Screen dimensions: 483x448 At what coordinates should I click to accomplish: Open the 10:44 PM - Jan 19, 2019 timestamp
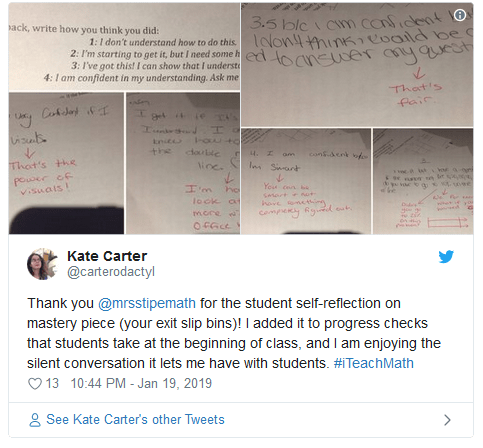pyautogui.click(x=141, y=384)
